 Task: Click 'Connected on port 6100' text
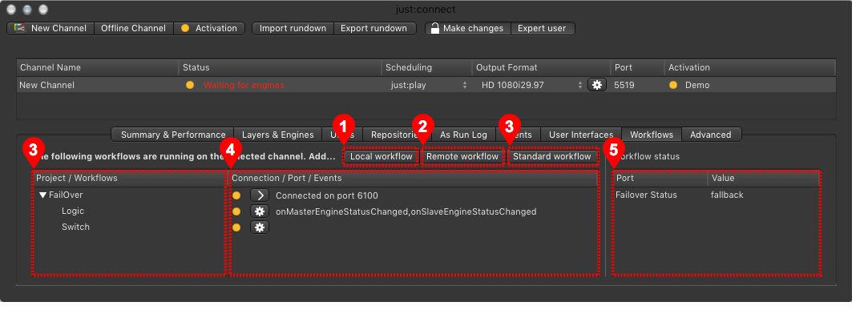click(327, 195)
